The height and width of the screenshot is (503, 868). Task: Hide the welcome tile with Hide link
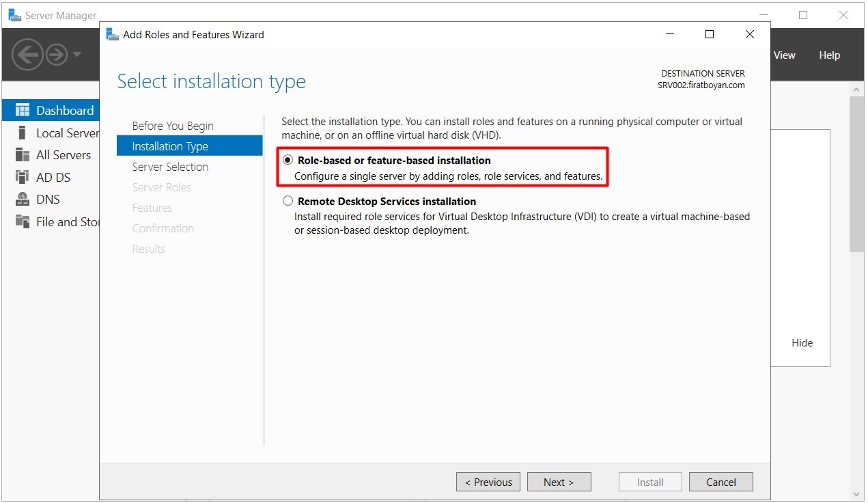[x=802, y=343]
